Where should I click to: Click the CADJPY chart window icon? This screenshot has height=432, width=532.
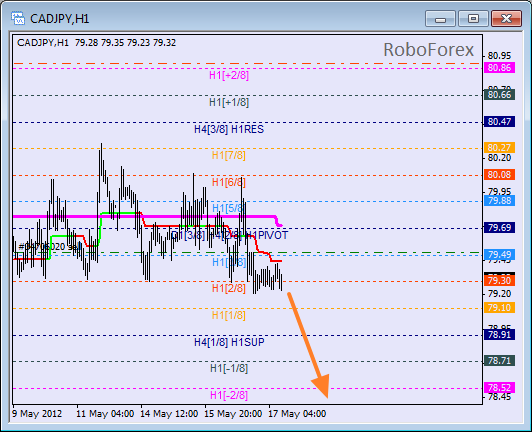18,18
